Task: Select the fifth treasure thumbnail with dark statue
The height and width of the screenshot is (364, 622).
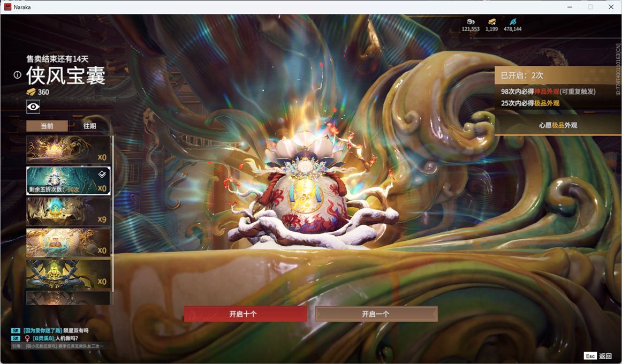Action: coord(68,274)
